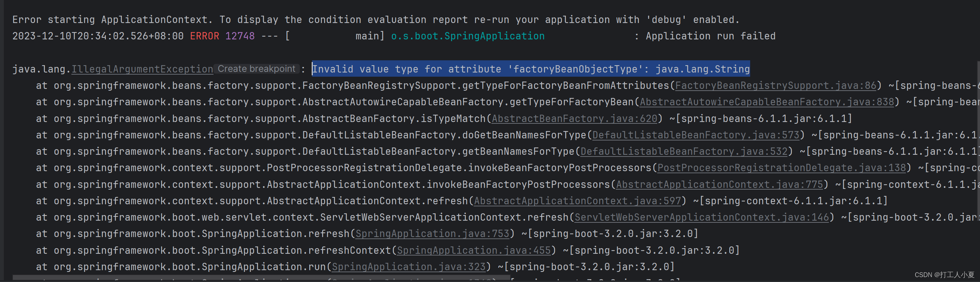Open DefaultListableBeanFactory.java:532 link
980x282 pixels.
click(x=684, y=152)
